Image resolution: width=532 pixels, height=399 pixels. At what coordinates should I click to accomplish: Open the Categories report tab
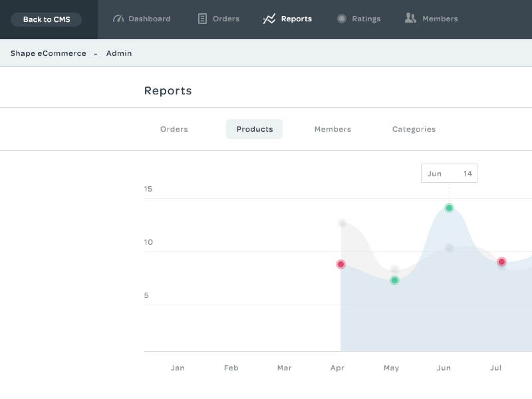tap(414, 129)
